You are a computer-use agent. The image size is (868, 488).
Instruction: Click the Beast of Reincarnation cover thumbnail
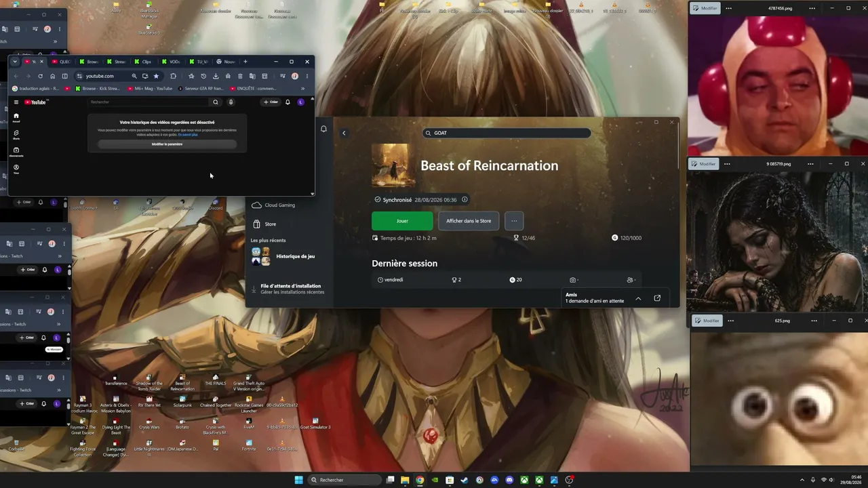point(394,165)
